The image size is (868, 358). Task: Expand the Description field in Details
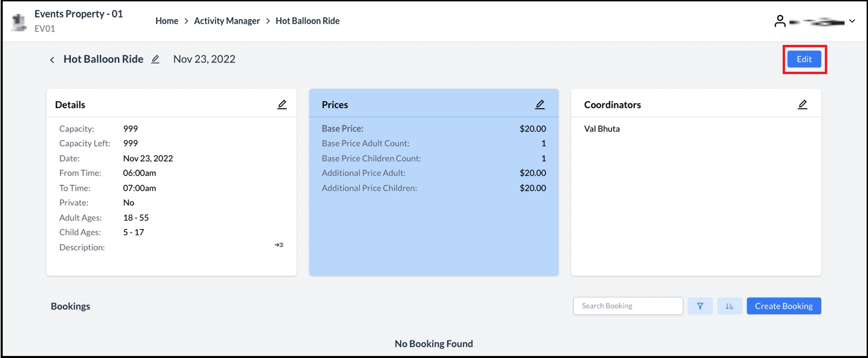click(279, 245)
